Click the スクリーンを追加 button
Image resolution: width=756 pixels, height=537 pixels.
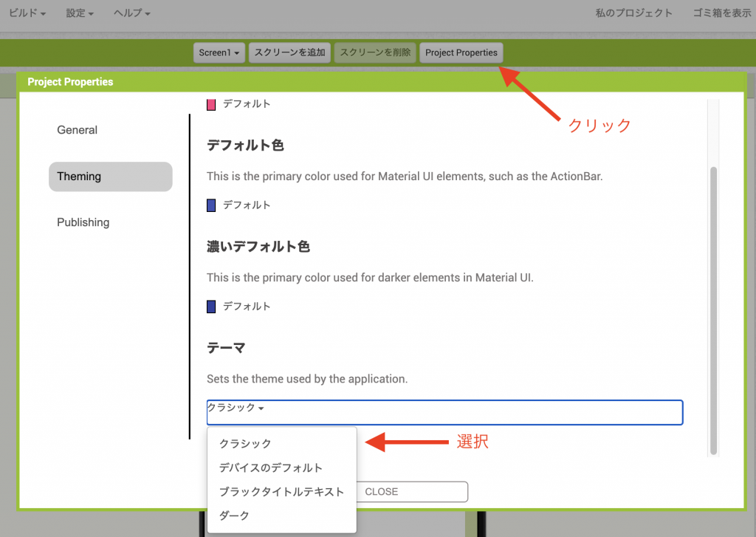coord(289,52)
